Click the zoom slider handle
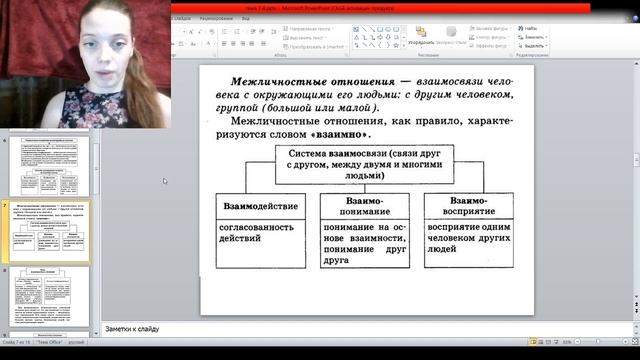This screenshot has height=360, width=640. point(598,342)
